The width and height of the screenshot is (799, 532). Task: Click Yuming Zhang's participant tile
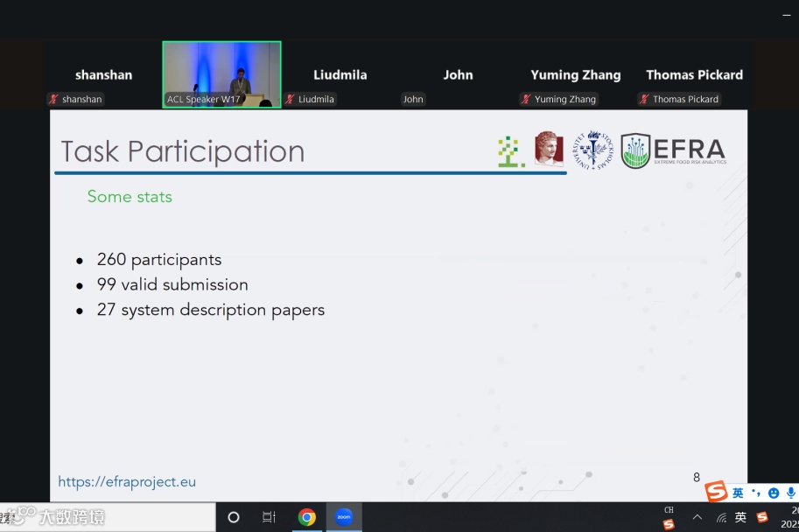pos(576,74)
